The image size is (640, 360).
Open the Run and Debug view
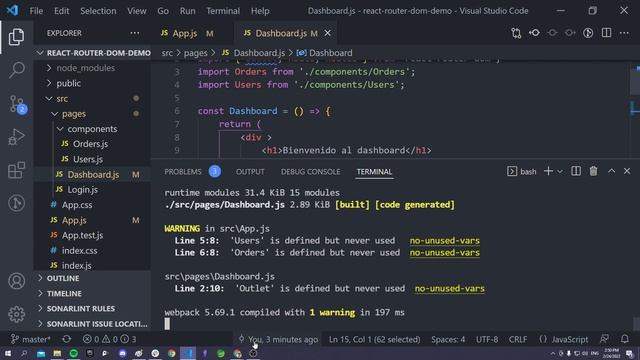[x=16, y=137]
